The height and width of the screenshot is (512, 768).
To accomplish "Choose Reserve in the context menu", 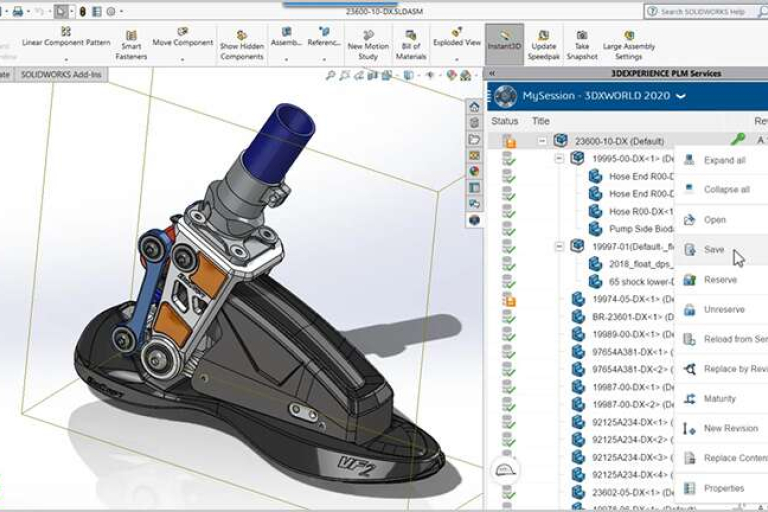I will (721, 280).
